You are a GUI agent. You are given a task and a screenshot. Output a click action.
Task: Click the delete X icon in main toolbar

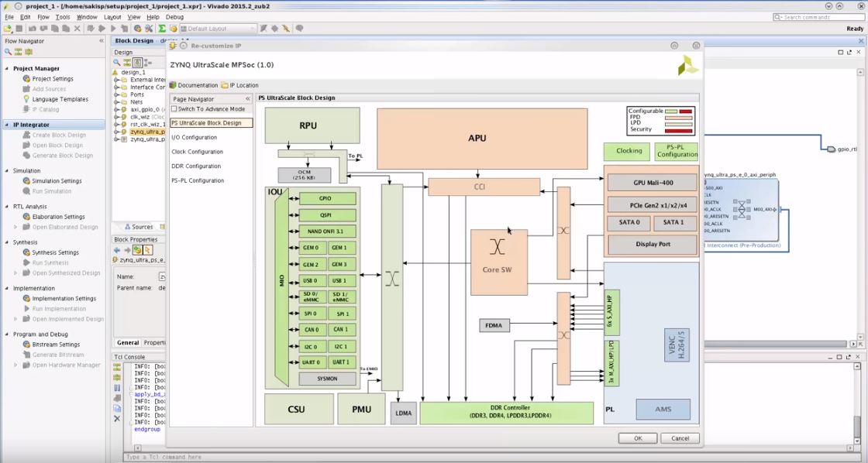[x=77, y=28]
